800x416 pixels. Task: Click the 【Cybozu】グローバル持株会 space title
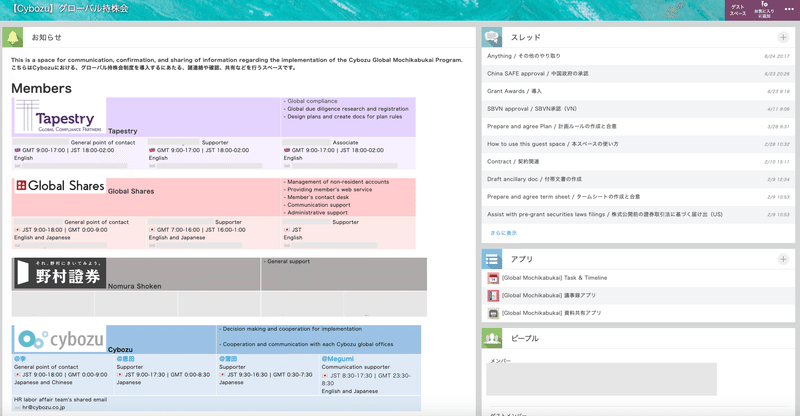click(x=70, y=9)
